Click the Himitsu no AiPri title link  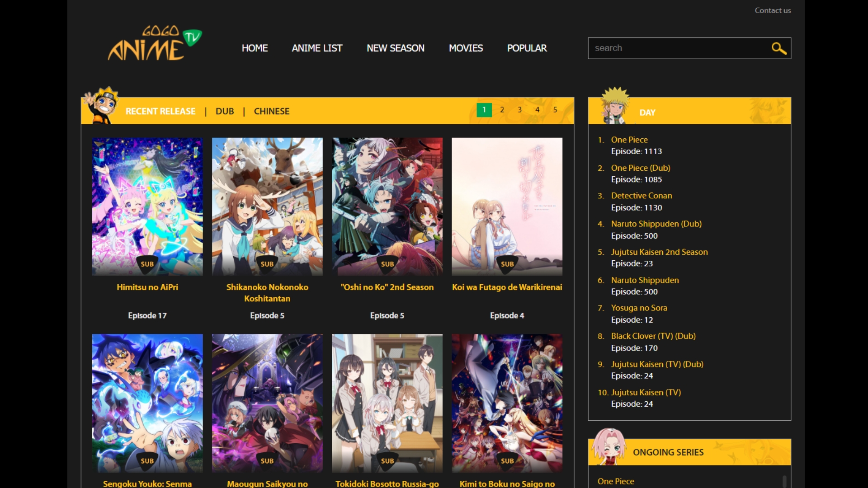click(147, 287)
